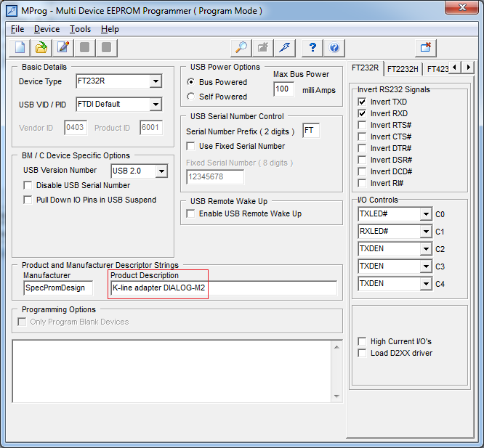Select the Self Powered radio button
The image size is (484, 448).
tap(191, 97)
